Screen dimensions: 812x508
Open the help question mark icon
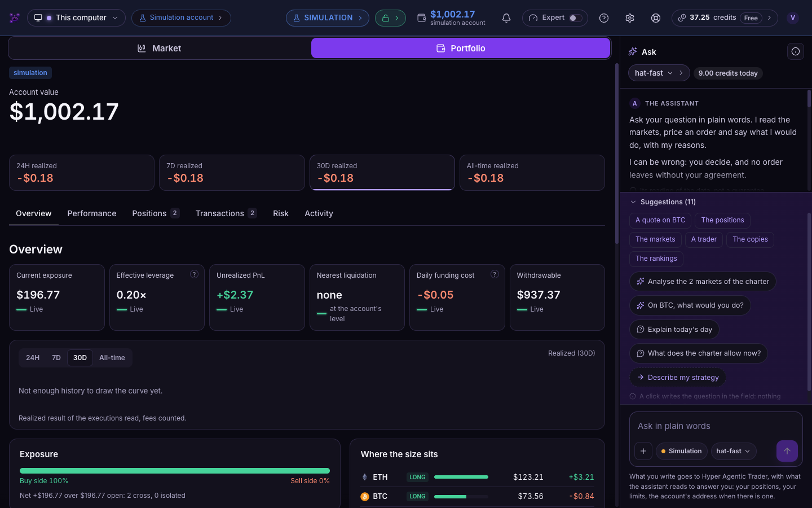coord(604,18)
